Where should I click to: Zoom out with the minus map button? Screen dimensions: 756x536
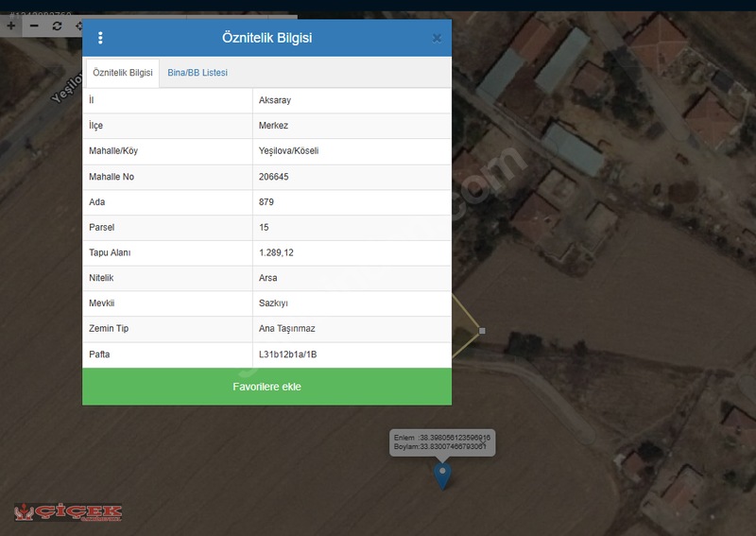coord(34,26)
